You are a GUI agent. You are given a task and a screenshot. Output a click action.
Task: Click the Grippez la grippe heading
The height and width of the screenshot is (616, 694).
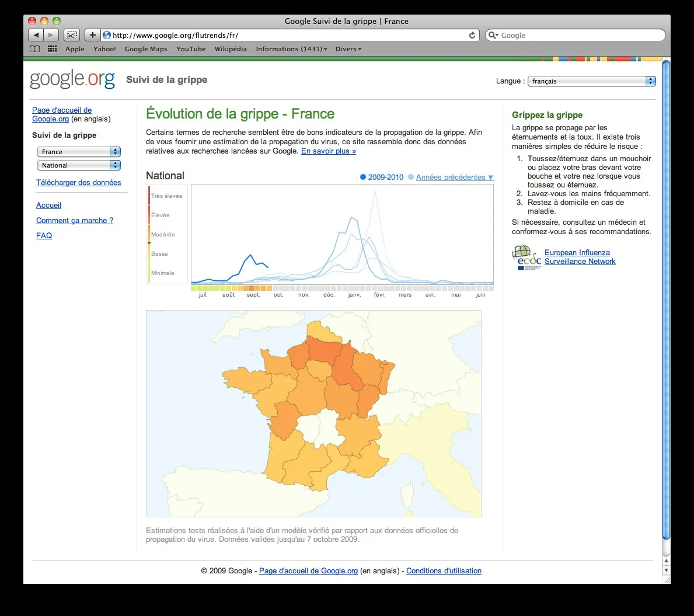click(547, 115)
